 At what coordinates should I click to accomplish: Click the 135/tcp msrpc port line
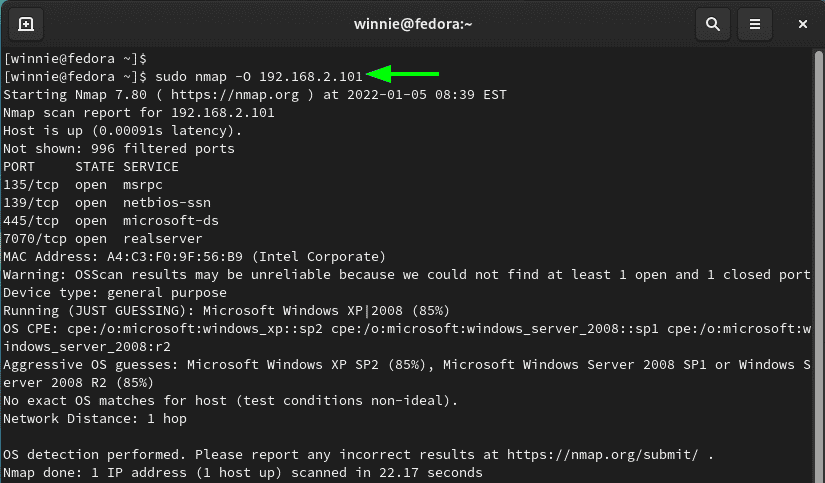[83, 185]
